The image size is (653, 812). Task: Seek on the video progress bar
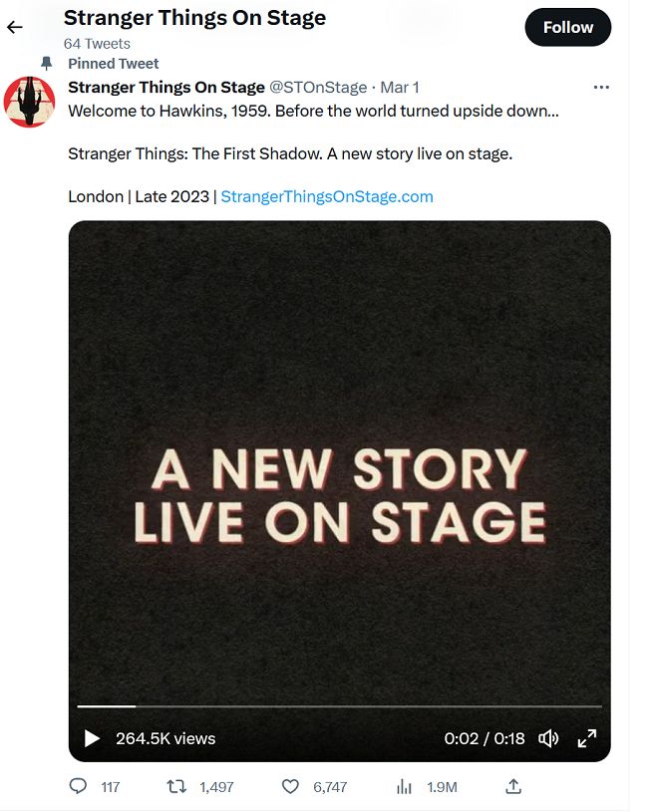[339, 706]
